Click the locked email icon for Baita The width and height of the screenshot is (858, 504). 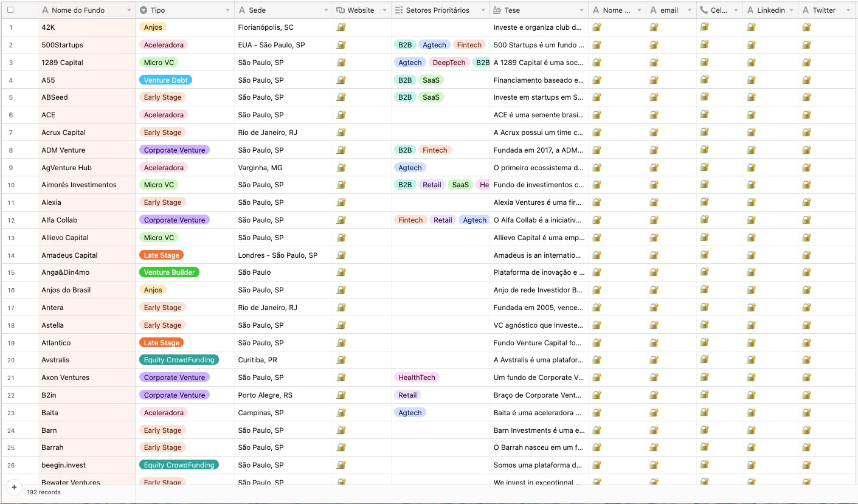(654, 413)
